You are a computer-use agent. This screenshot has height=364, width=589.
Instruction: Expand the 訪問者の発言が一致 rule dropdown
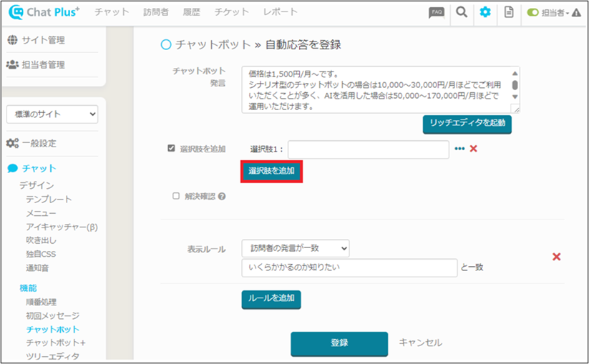[x=296, y=248]
